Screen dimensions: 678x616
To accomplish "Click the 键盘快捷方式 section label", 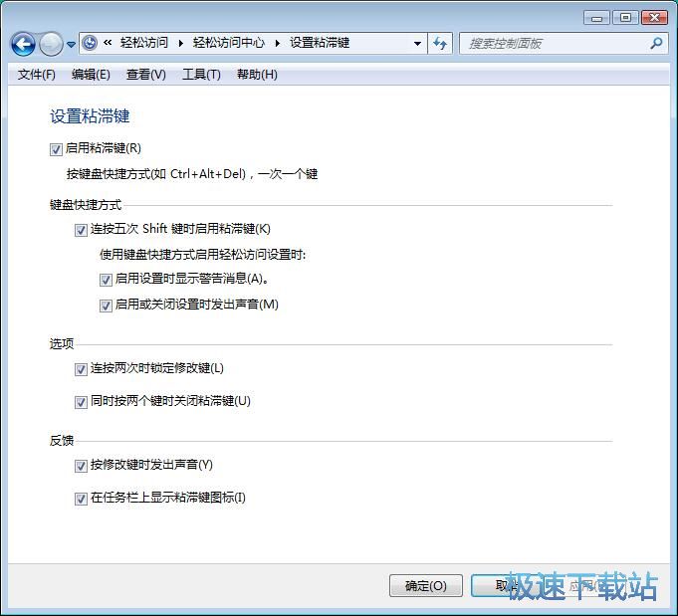I will 86,205.
